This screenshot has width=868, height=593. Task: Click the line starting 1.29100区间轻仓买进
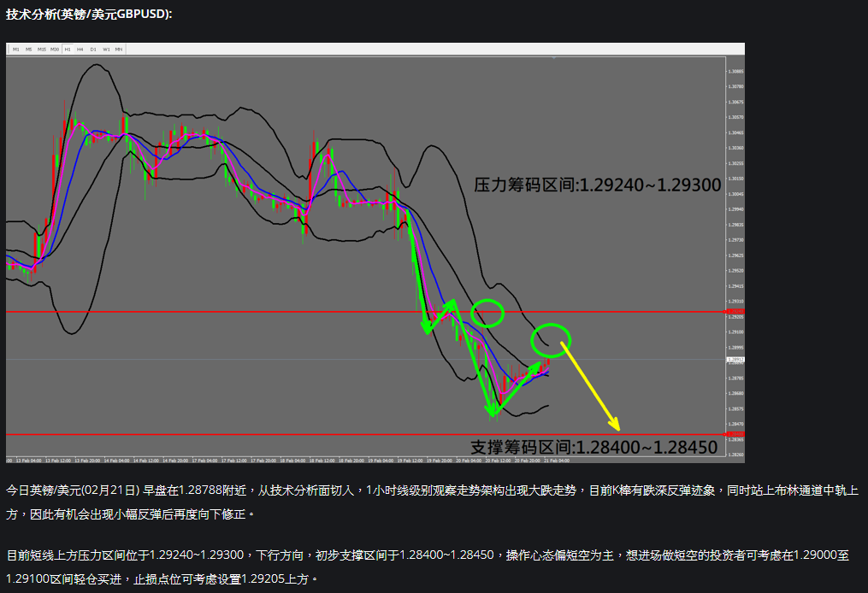[162, 579]
